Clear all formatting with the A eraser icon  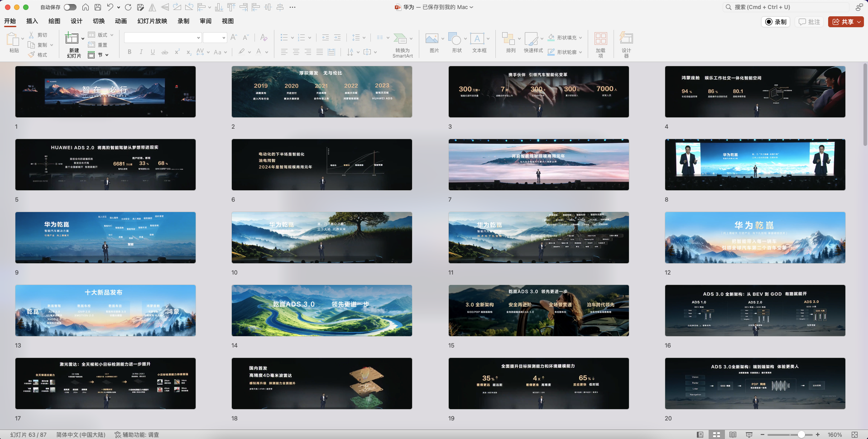[264, 38]
